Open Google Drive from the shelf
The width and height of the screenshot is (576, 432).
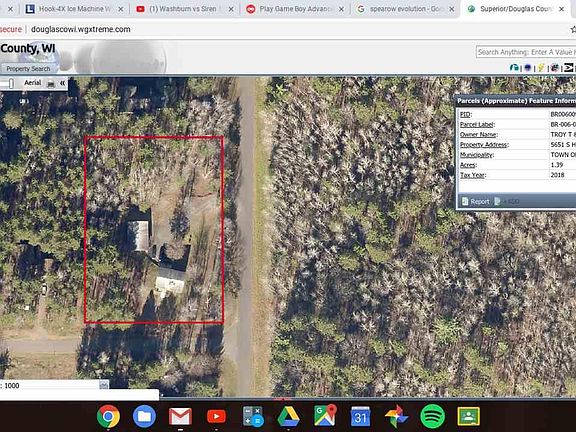coord(288,416)
